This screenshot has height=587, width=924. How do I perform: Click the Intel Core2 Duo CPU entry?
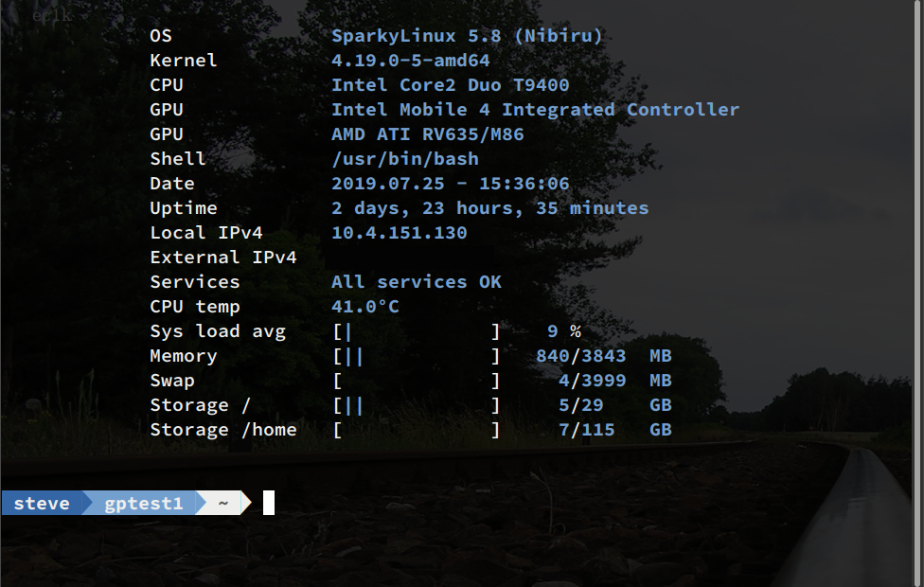pos(450,84)
